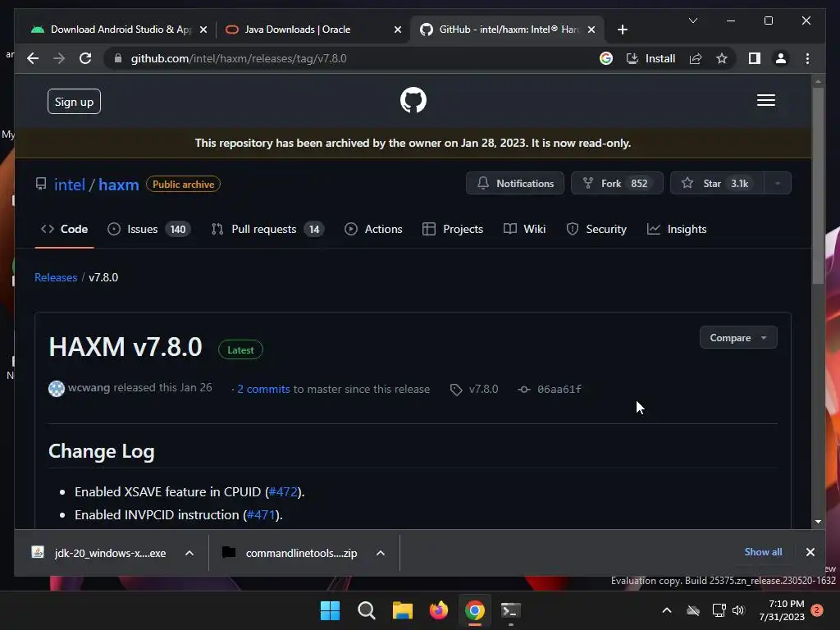Open the Insights tab
Screen dimensions: 840x630
pos(677,230)
